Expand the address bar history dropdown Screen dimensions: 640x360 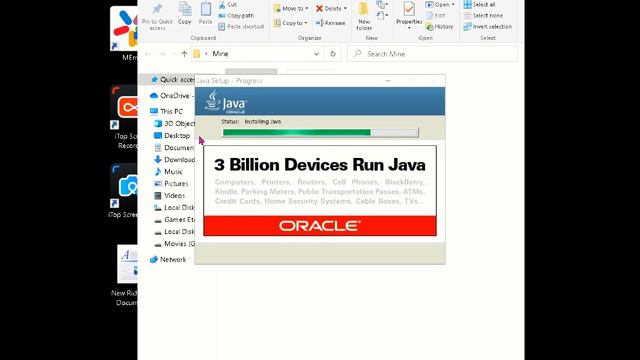[x=316, y=54]
